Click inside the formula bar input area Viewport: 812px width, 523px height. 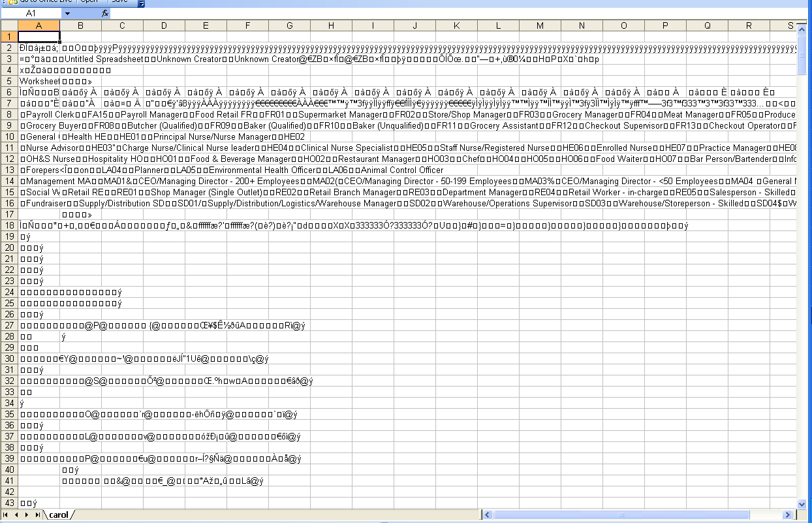pyautogui.click(x=457, y=13)
